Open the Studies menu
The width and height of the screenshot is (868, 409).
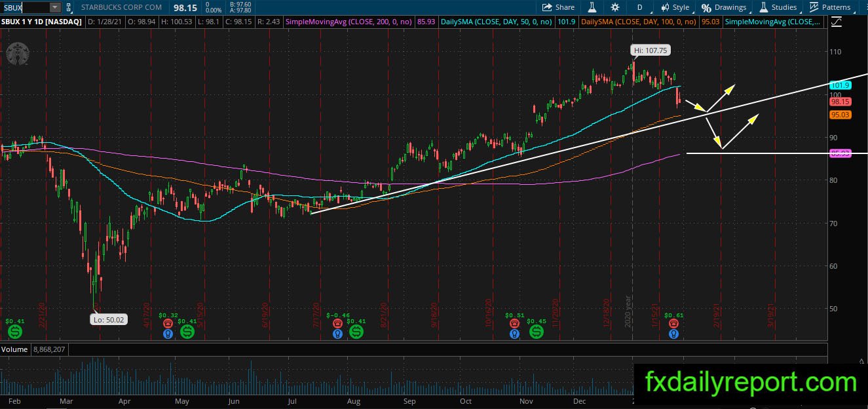pos(778,7)
